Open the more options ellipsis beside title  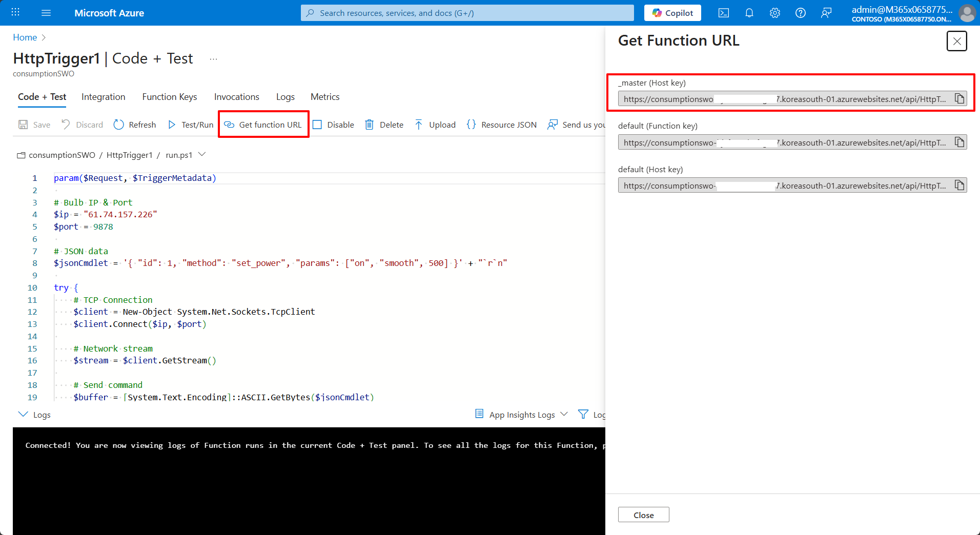click(x=214, y=59)
